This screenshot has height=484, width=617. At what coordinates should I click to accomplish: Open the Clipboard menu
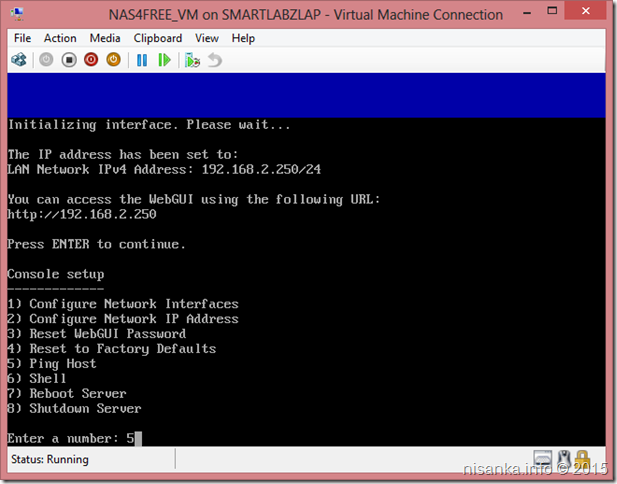tap(158, 38)
